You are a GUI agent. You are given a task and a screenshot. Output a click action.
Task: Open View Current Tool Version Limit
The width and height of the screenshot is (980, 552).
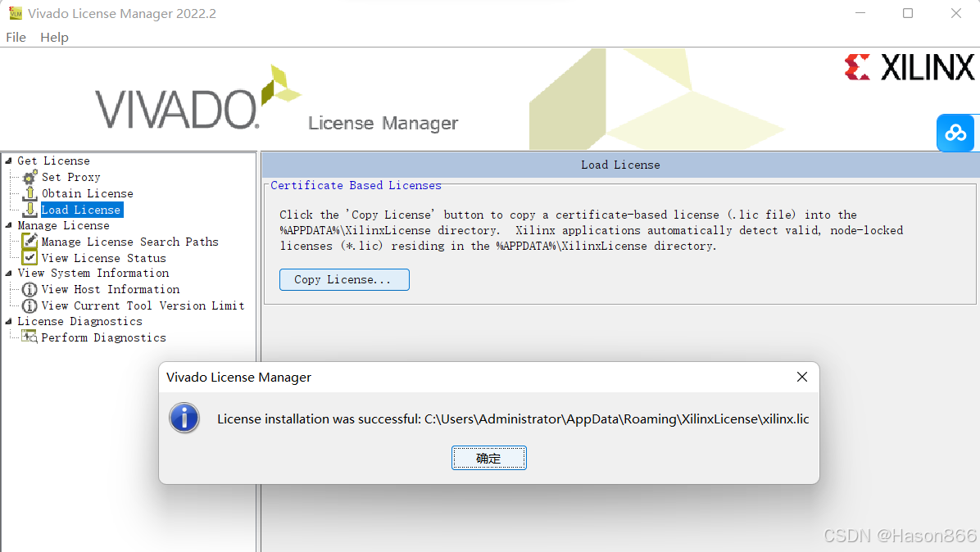[x=143, y=305]
